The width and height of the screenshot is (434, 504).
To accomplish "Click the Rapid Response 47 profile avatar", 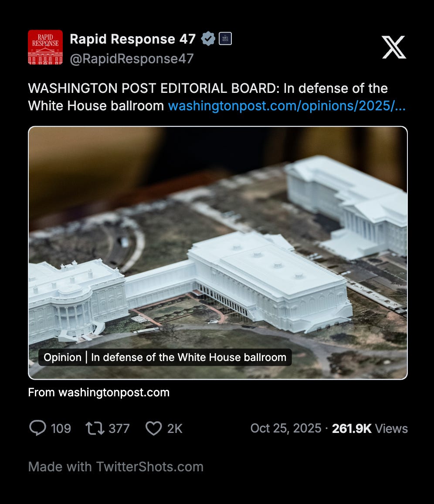I will 45,47.
